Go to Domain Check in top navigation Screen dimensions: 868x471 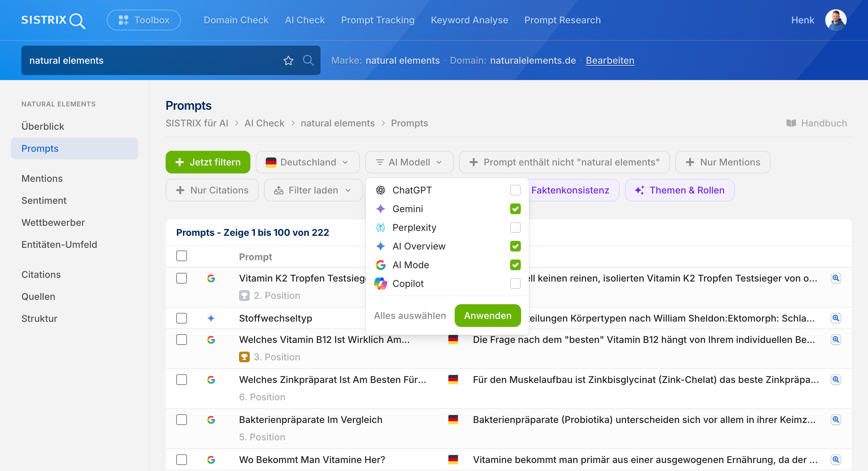[x=236, y=20]
